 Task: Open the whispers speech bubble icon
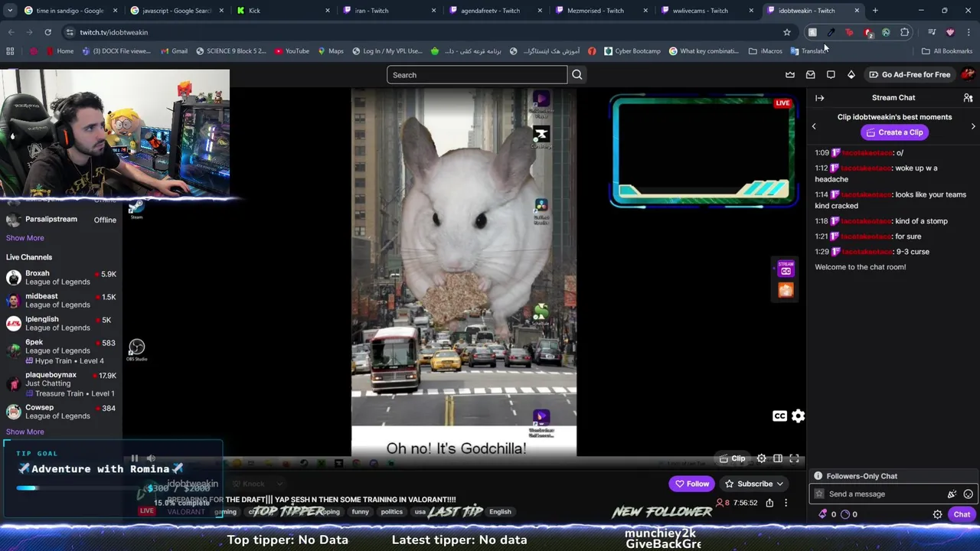pyautogui.click(x=831, y=75)
